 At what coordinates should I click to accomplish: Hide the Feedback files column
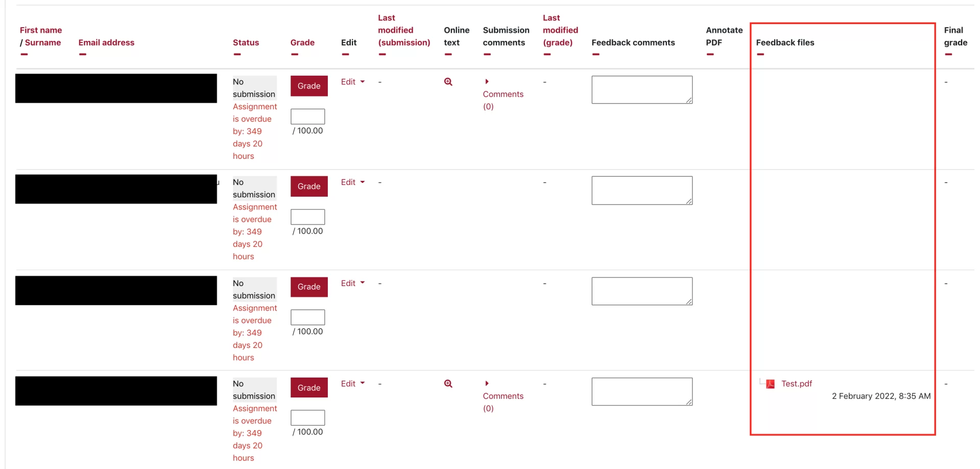pos(760,54)
